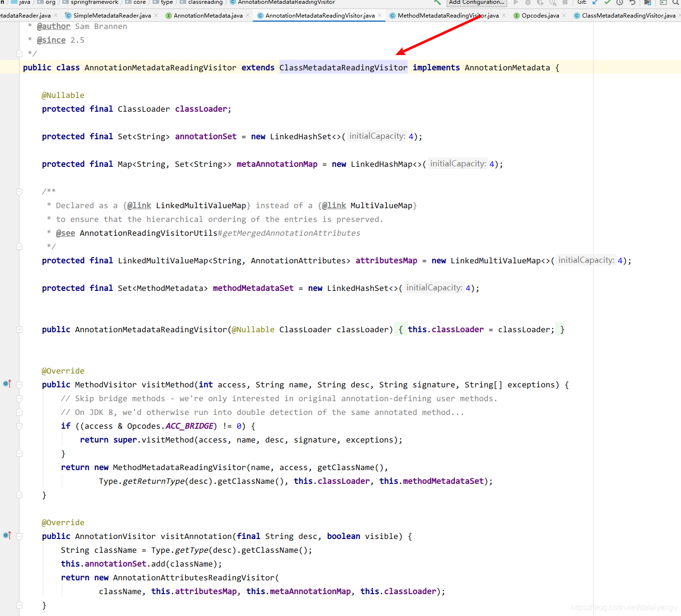Viewport: 681px width, 616px height.
Task: Click the Git Commit checkmark icon
Action: 607,2
